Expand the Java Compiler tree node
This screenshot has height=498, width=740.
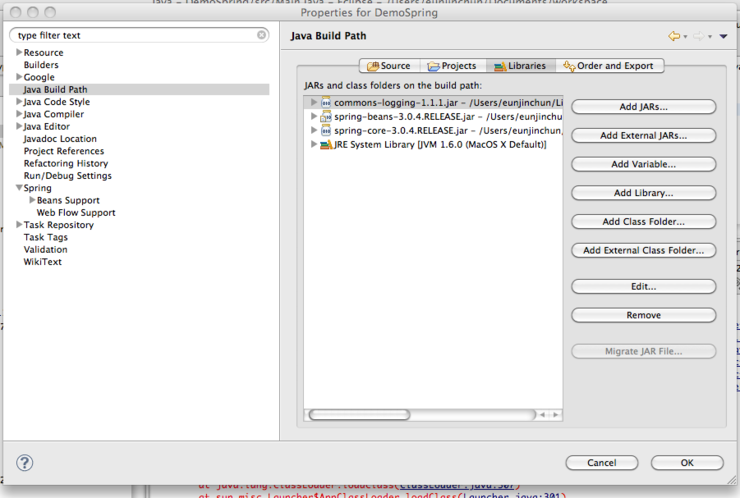click(x=18, y=114)
